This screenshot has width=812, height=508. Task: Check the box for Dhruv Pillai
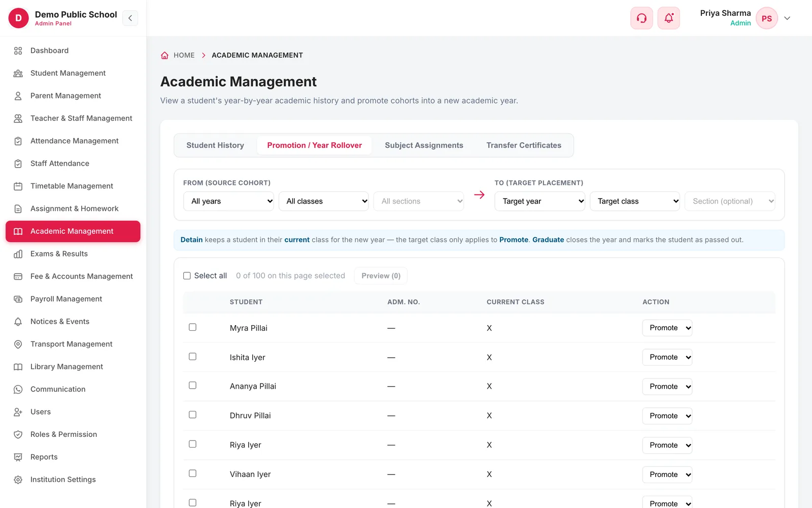pos(192,415)
